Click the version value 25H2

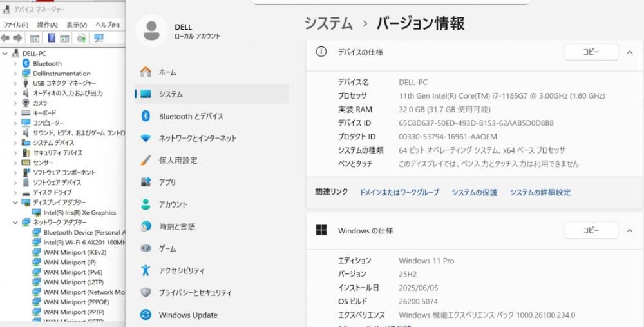(408, 274)
